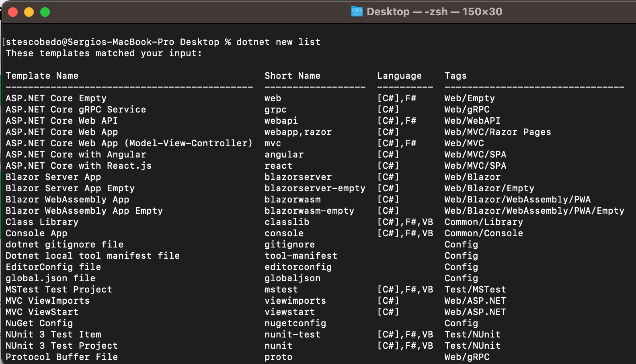Click short name 'angular'
The height and width of the screenshot is (364, 636).
click(284, 155)
